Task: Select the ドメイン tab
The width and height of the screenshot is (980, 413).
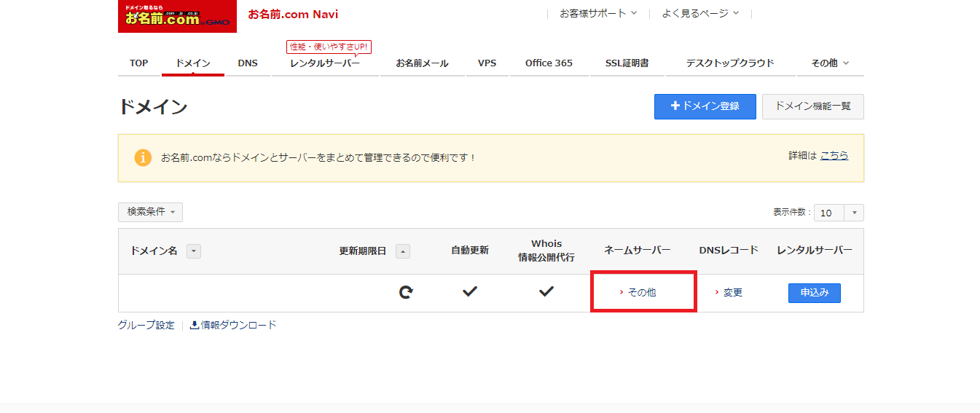Action: tap(193, 63)
